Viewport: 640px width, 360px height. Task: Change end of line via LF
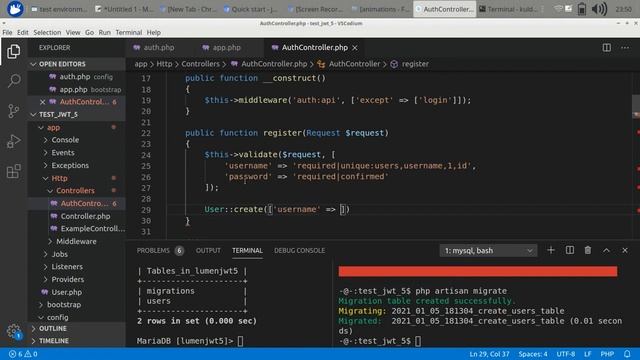click(587, 354)
